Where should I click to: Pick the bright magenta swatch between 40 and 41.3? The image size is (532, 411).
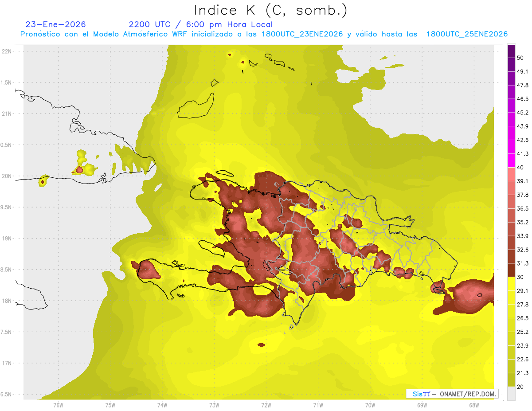pyautogui.click(x=511, y=160)
